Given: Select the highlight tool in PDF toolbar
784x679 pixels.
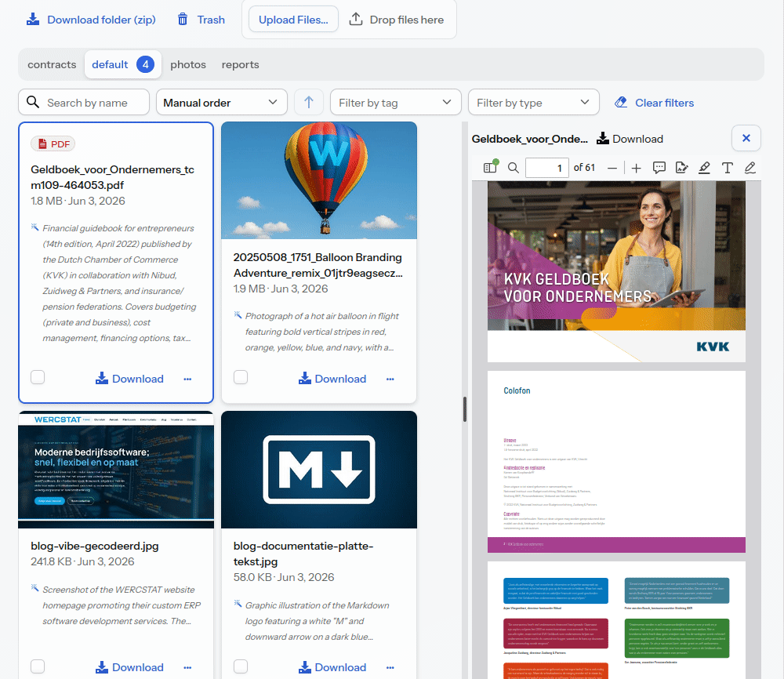Looking at the screenshot, I should click(x=704, y=168).
